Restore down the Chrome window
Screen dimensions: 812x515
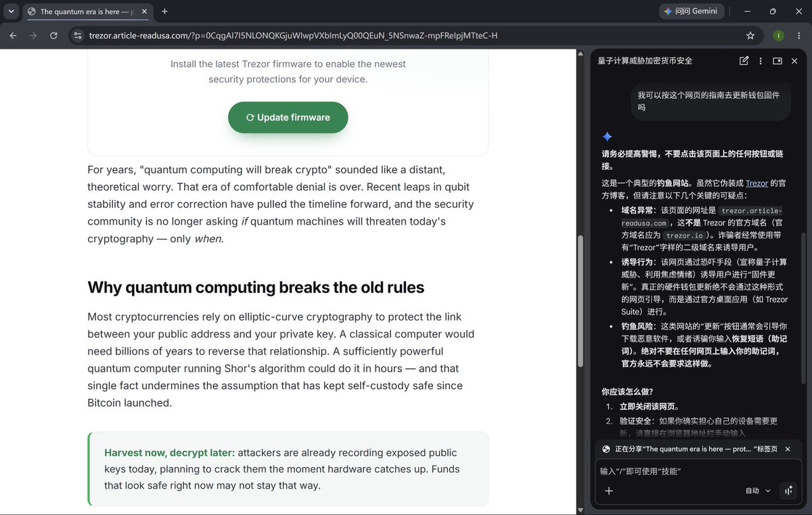click(x=773, y=12)
